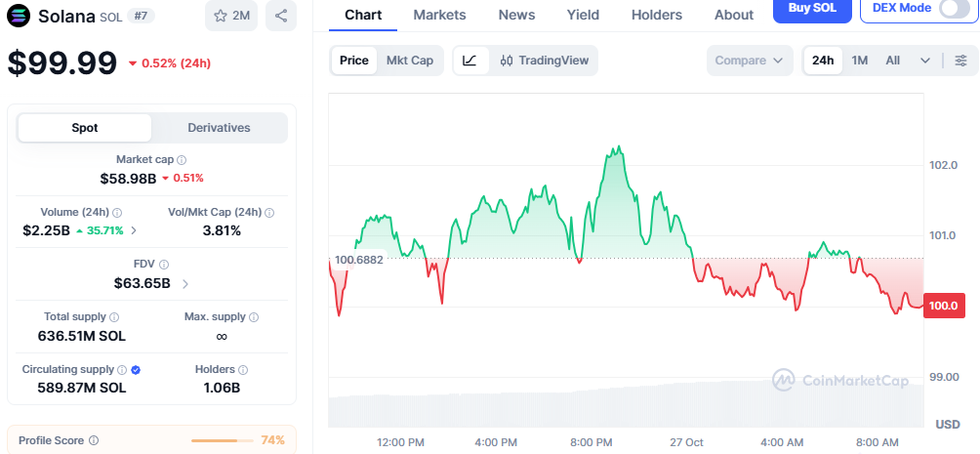Open the News tab
This screenshot has width=980, height=454.
click(516, 15)
